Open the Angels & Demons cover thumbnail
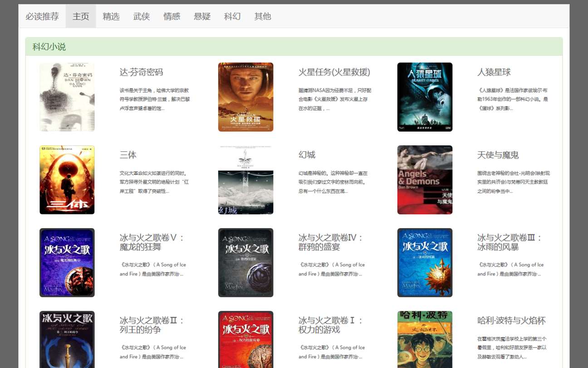Viewport: 588px width, 368px height. 425,180
